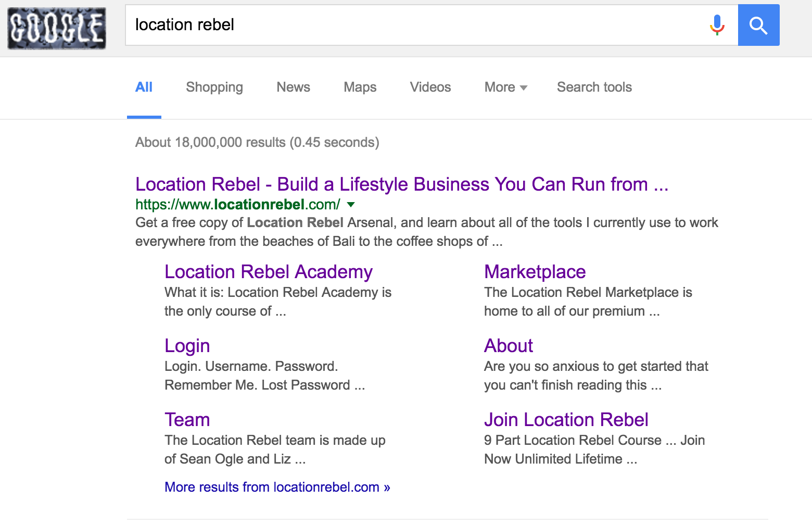Expand the More dropdown menu
This screenshot has height=524, width=812.
(505, 87)
